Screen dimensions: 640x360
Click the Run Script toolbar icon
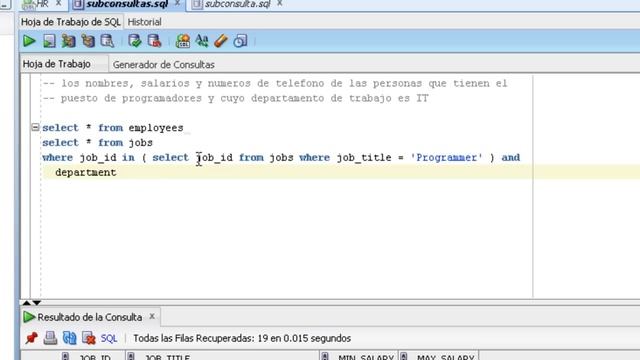click(49, 41)
